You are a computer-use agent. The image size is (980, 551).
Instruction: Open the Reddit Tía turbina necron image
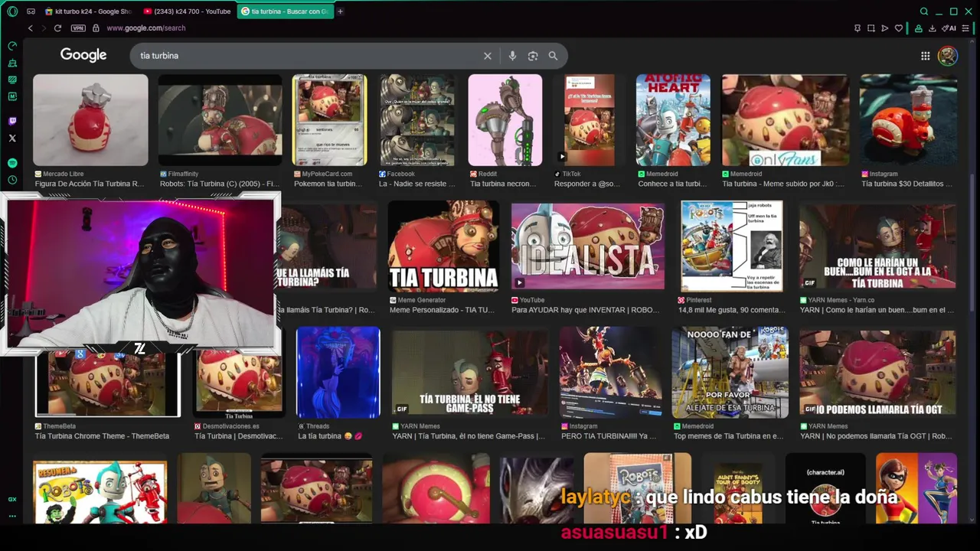(x=505, y=120)
